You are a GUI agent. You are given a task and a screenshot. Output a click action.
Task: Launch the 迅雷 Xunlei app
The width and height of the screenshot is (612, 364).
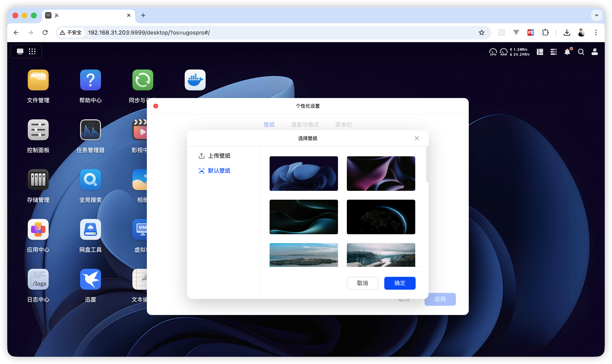click(x=90, y=279)
